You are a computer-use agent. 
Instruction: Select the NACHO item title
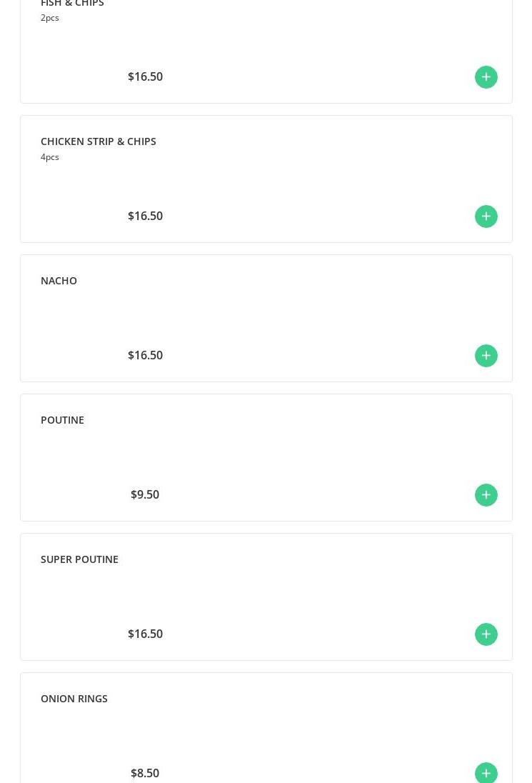(x=59, y=281)
